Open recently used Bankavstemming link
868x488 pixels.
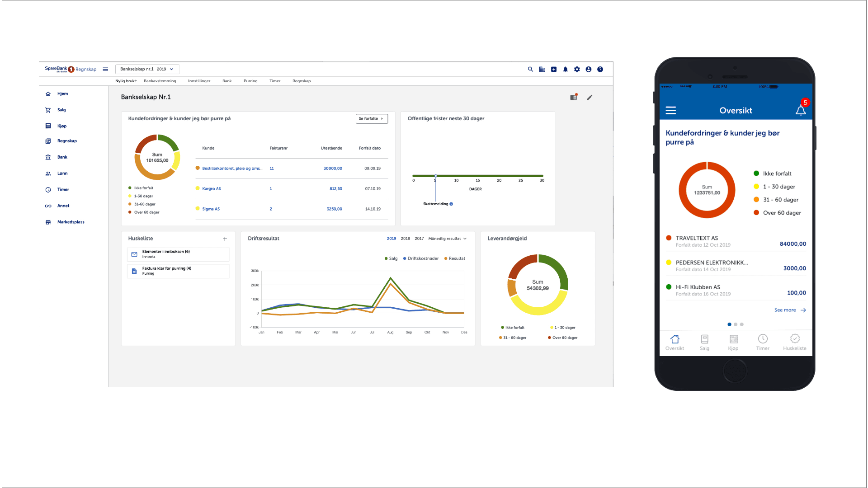click(160, 81)
